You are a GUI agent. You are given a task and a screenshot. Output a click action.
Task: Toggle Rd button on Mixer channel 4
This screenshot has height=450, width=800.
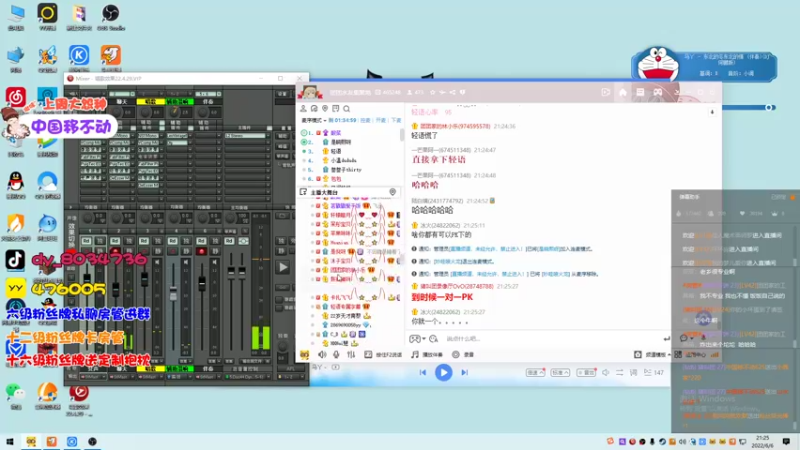coord(173,241)
